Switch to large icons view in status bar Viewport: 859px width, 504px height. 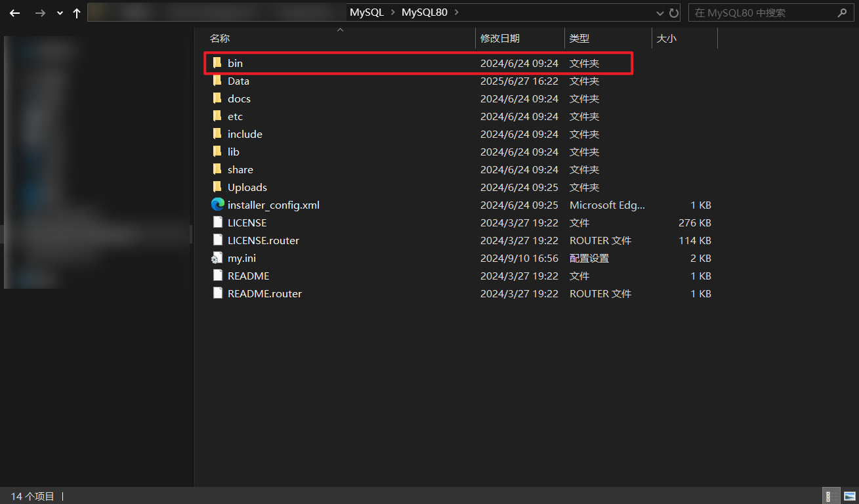point(849,496)
